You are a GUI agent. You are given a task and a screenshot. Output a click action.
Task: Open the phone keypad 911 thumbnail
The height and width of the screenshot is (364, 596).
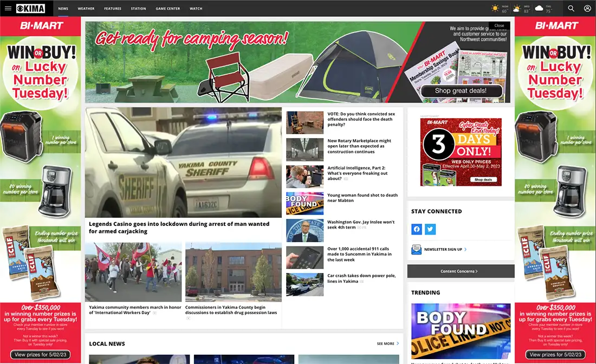coord(305,258)
